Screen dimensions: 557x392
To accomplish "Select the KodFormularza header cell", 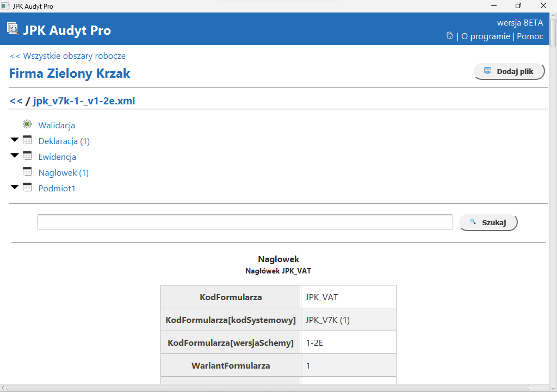I will 231,297.
